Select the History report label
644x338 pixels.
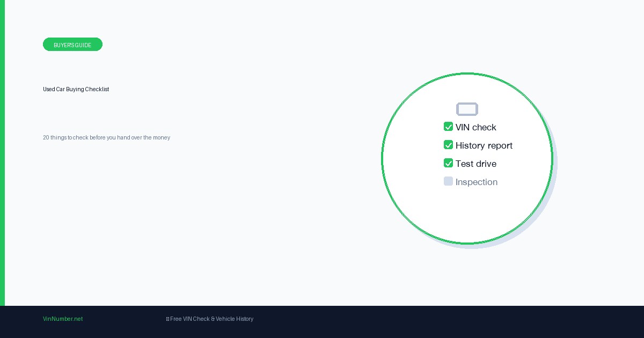(484, 145)
